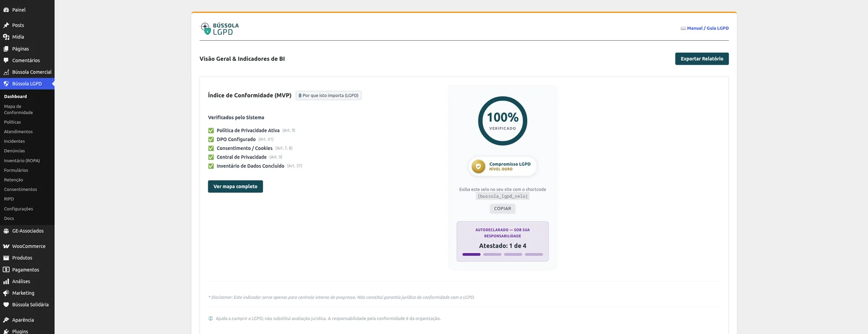
Task: Click the Política de Privacidade Ativa checkmark
Action: click(211, 130)
